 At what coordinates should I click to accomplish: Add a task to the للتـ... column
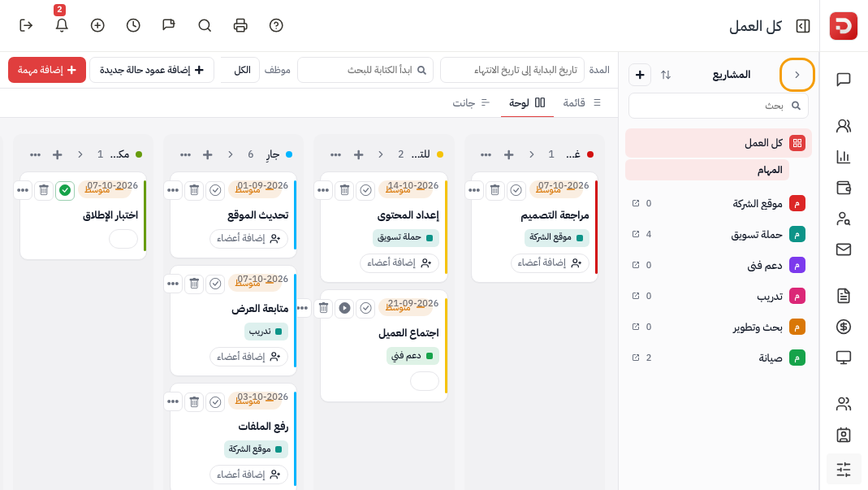pos(358,154)
